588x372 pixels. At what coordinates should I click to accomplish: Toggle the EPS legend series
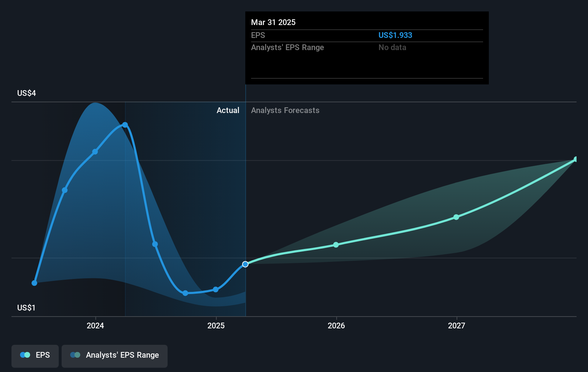35,356
